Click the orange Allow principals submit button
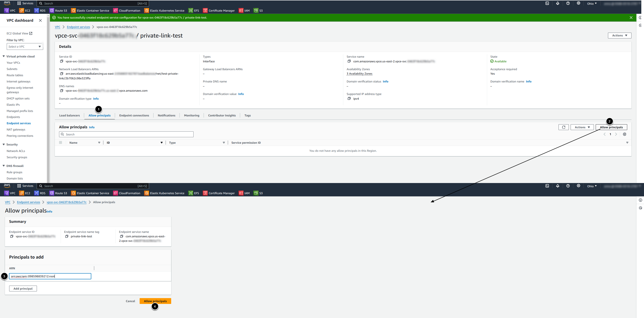The image size is (644, 318). pyautogui.click(x=155, y=301)
